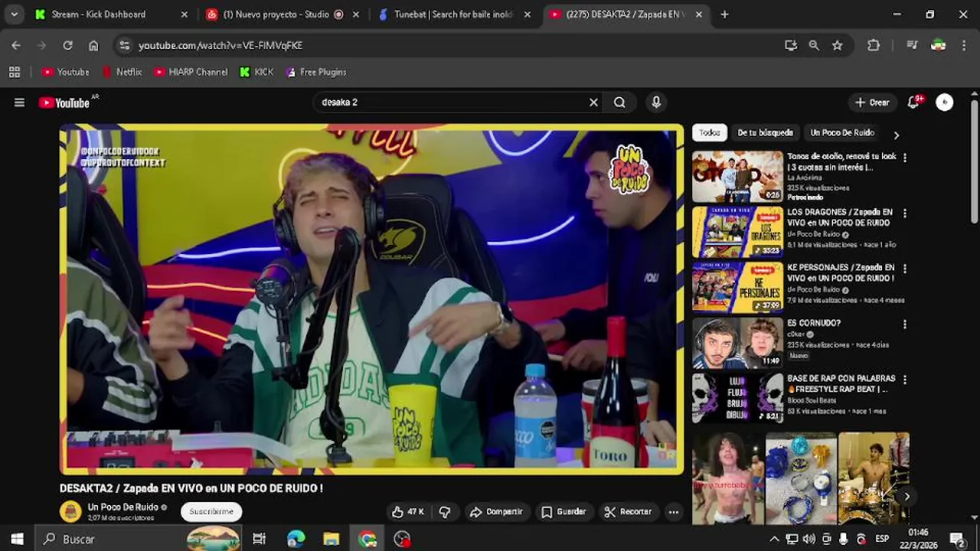Viewport: 980px width, 551px height.
Task: Click the Compartir button
Action: click(x=496, y=512)
